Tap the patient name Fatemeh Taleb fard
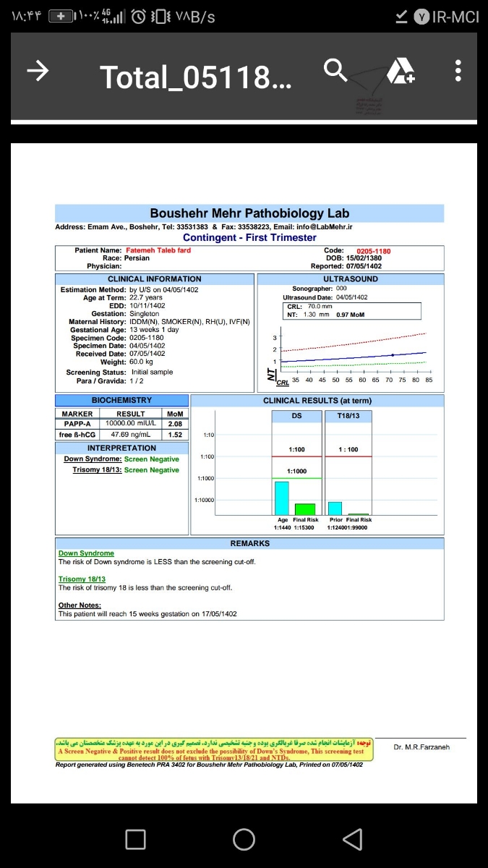Viewport: 488px width, 868px height. click(x=158, y=251)
